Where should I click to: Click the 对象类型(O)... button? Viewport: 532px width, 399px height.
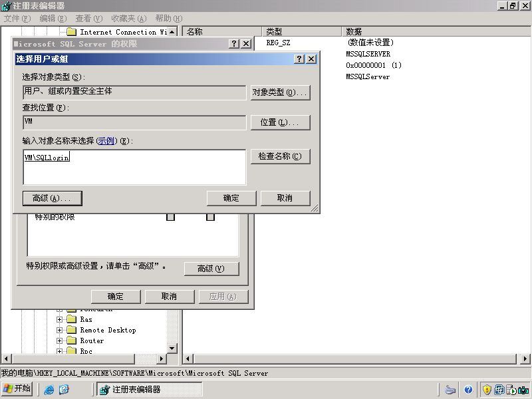click(x=280, y=92)
